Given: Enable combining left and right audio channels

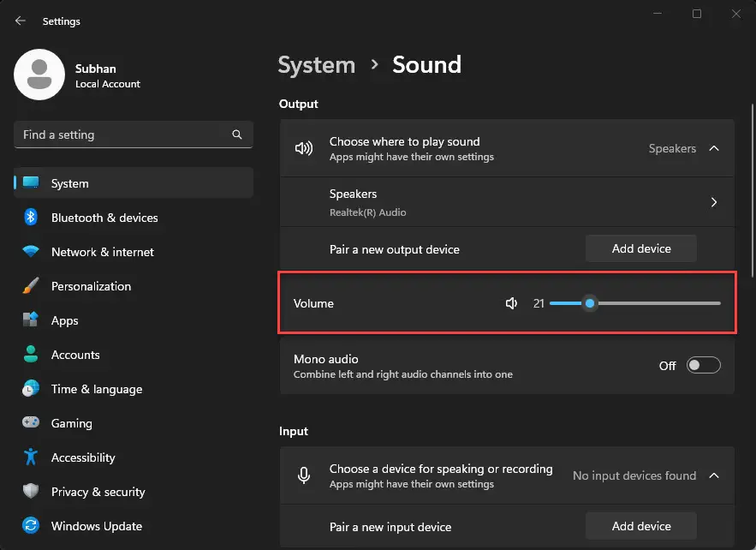Looking at the screenshot, I should tap(703, 365).
